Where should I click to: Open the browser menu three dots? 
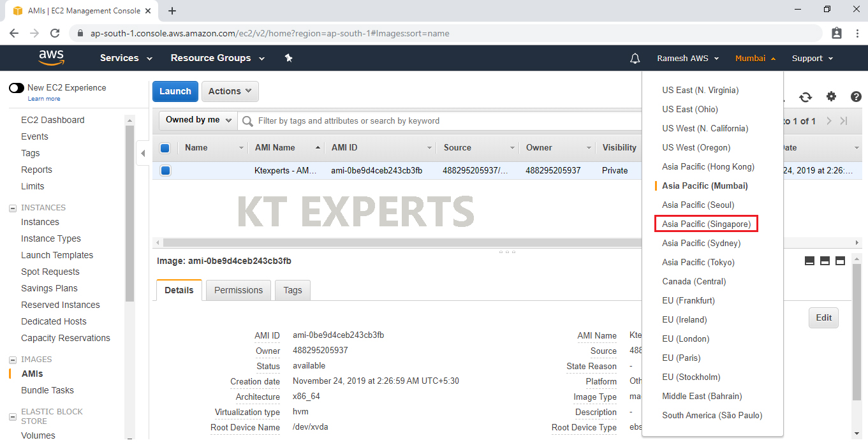tap(857, 33)
